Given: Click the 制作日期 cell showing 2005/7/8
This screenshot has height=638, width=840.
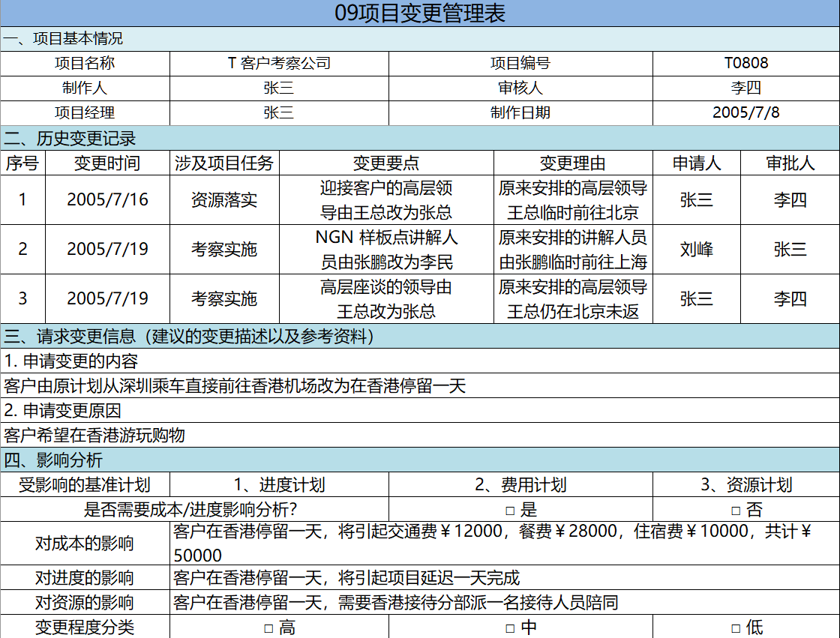Looking at the screenshot, I should [748, 112].
